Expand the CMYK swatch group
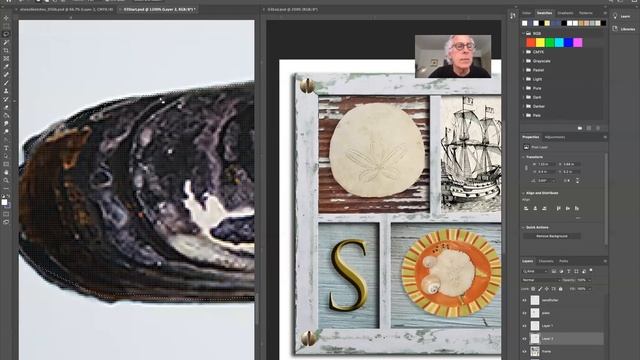Image resolution: width=640 pixels, height=360 pixels. (x=523, y=52)
